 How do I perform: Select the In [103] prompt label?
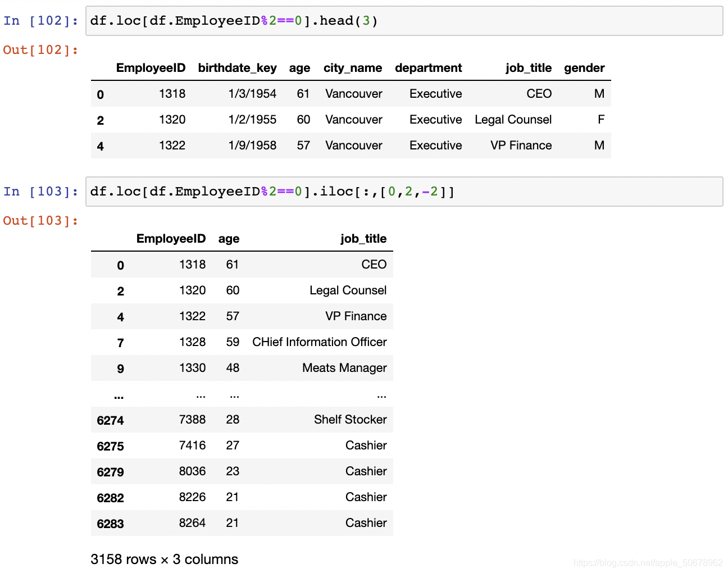click(40, 192)
